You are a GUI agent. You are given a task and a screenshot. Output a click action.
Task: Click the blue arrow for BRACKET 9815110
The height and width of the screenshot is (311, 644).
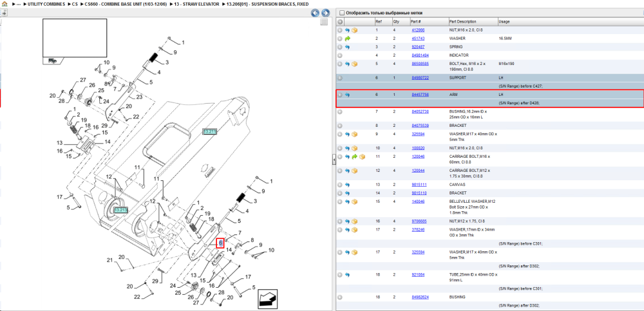(x=347, y=193)
